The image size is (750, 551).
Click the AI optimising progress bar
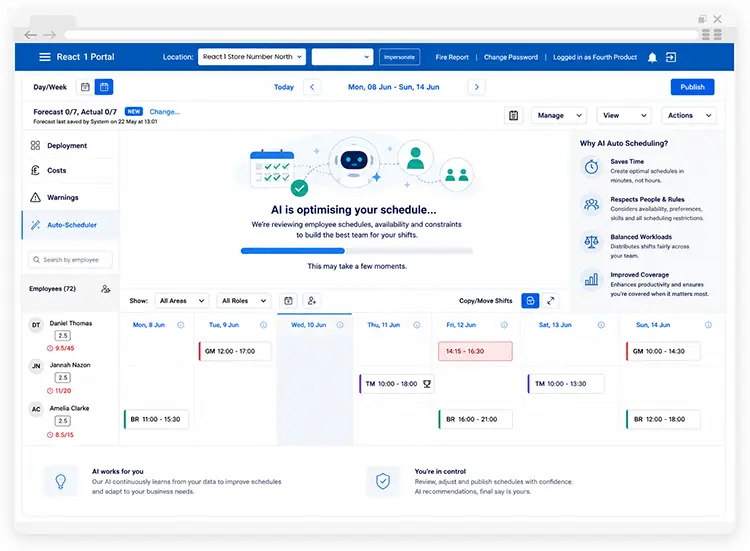point(357,251)
